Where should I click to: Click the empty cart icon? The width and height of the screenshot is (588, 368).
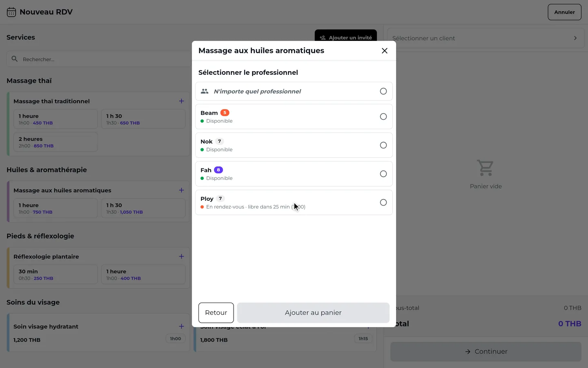486,168
